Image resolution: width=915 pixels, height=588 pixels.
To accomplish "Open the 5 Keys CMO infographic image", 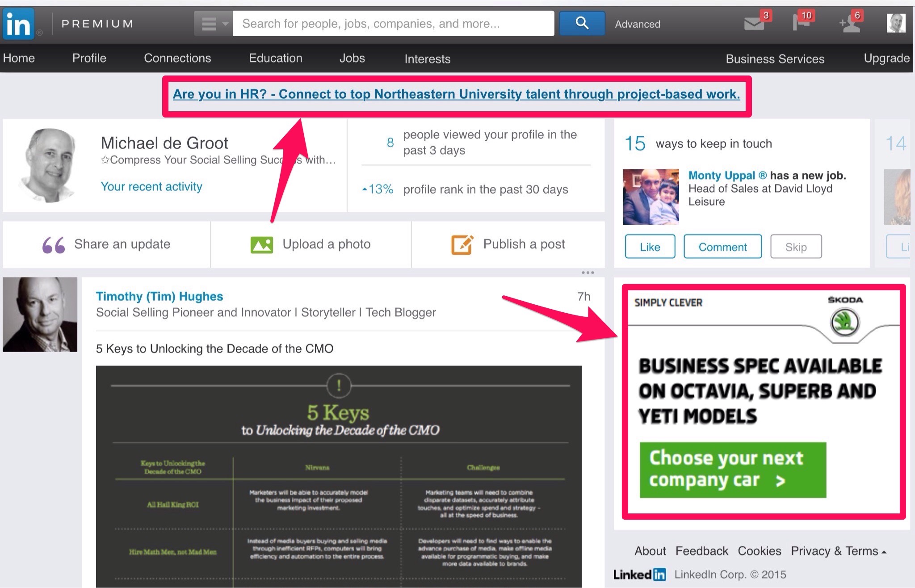I will [x=339, y=476].
